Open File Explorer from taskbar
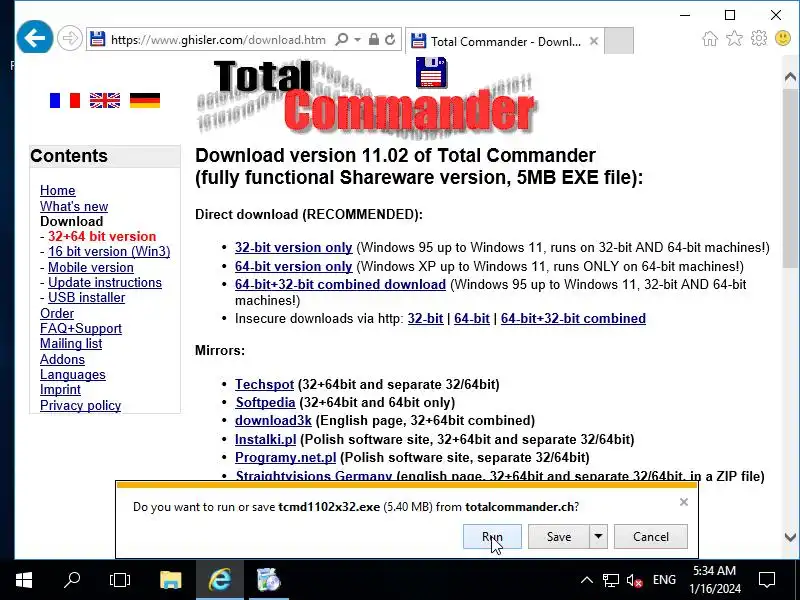This screenshot has width=800, height=600. [170, 580]
